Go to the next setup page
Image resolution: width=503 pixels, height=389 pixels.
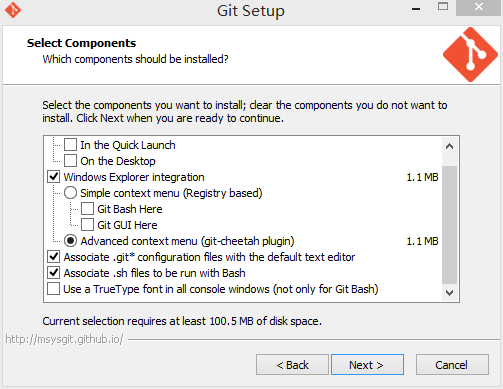point(367,365)
